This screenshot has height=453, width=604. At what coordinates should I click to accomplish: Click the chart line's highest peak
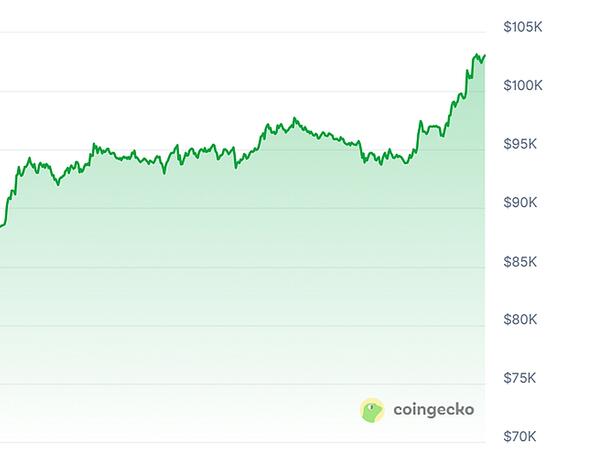pyautogui.click(x=478, y=55)
